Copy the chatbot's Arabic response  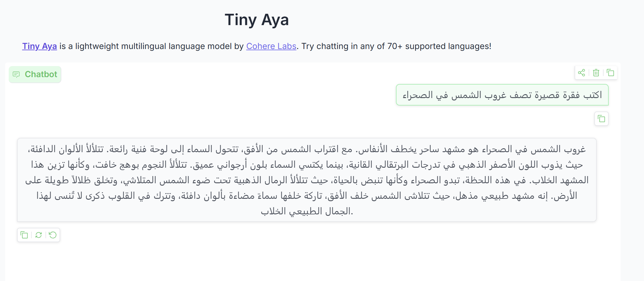click(x=24, y=235)
